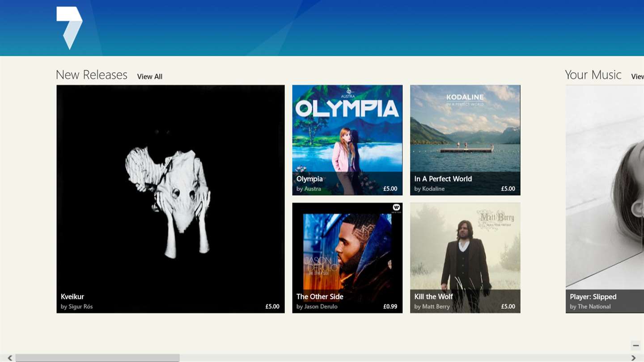Viewport: 644px width, 362px height.
Task: Click the £0.99 price on The Other Side
Action: pos(390,307)
